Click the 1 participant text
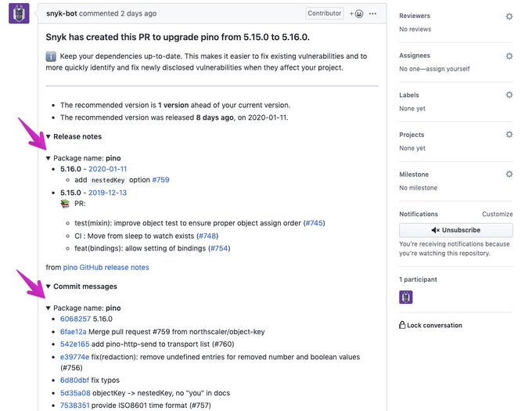The image size is (532, 411). tap(418, 279)
